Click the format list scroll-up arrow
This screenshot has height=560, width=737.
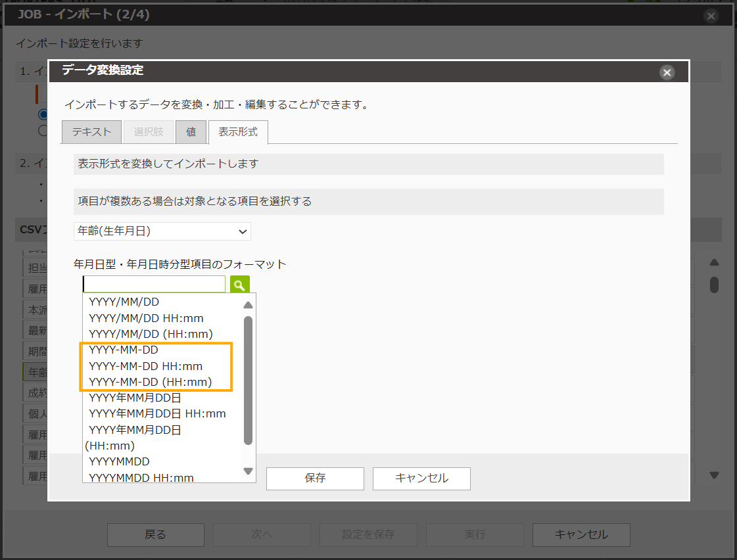click(248, 305)
